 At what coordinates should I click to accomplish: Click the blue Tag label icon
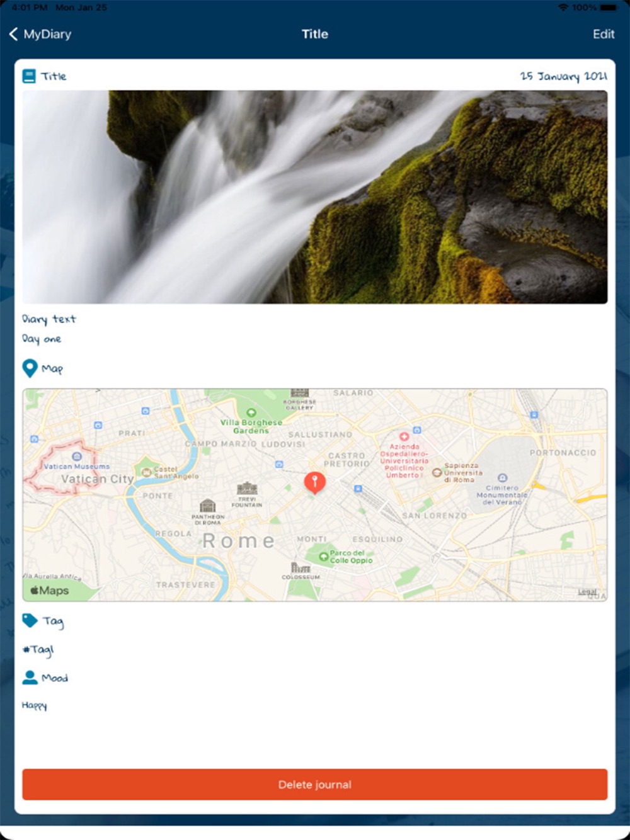pyautogui.click(x=30, y=621)
